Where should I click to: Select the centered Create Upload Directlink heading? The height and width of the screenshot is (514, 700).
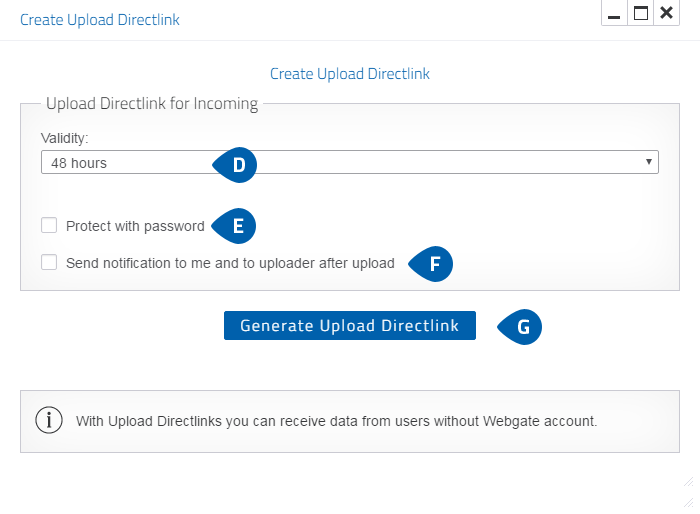pyautogui.click(x=350, y=74)
